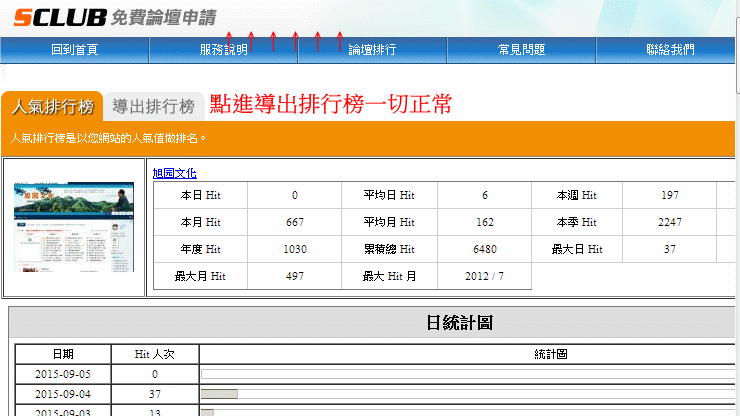The height and width of the screenshot is (416, 740).
Task: Click the Hit 人次 column header
Action: pyautogui.click(x=154, y=354)
